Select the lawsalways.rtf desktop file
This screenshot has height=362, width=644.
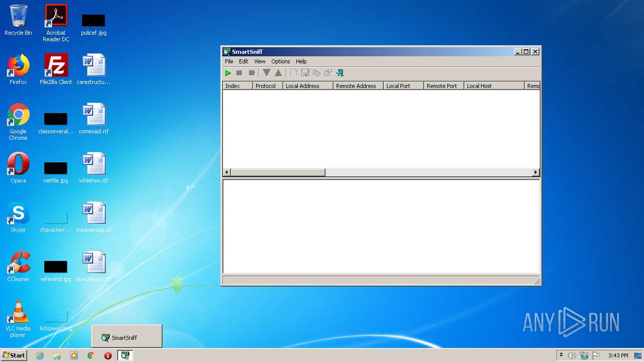pos(94,266)
